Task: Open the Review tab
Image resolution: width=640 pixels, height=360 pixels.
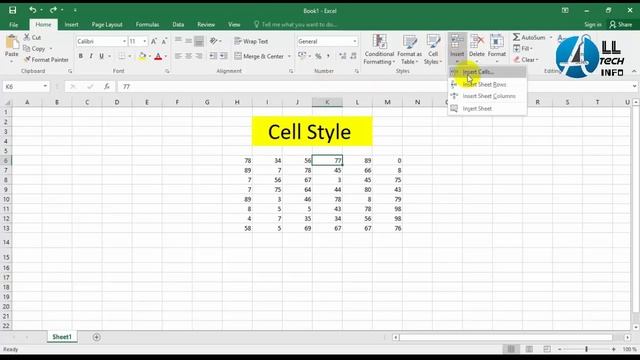Action: [x=206, y=24]
